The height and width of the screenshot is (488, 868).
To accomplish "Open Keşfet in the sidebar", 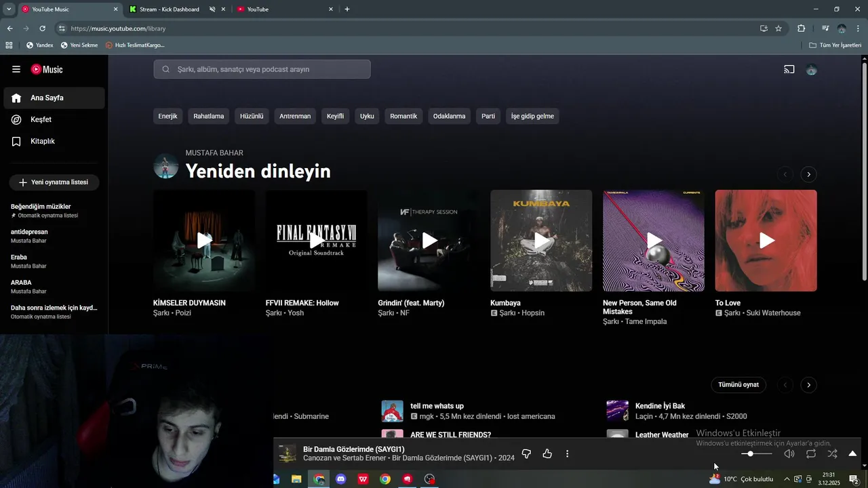I will coord(54,119).
